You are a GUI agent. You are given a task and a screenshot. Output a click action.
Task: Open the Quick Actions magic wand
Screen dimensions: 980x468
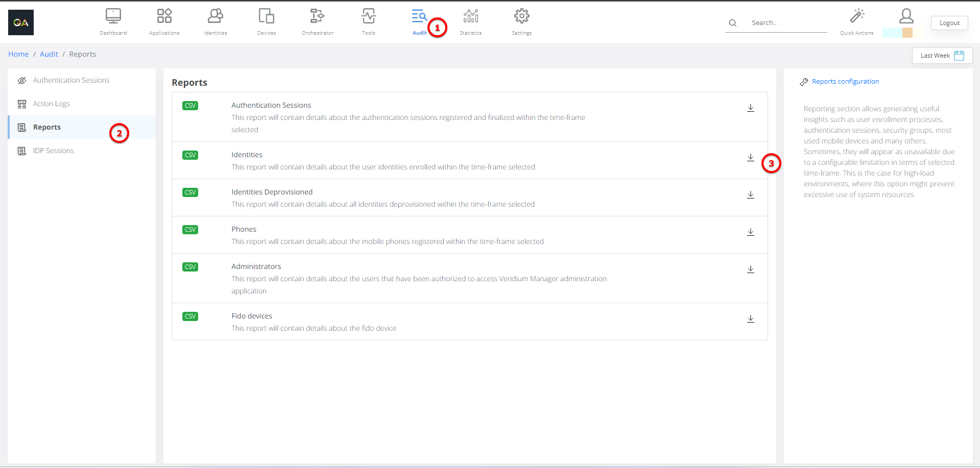click(856, 17)
